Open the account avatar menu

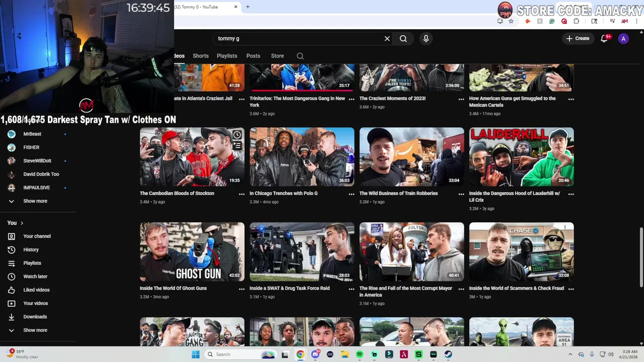[x=623, y=38]
